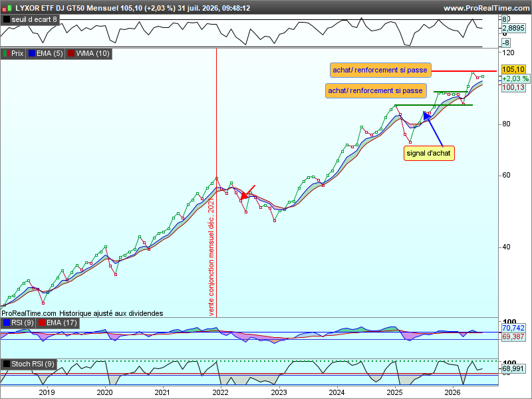Viewport: 532px width, 399px height.
Task: Click the 2023 label on time axis
Action: [x=279, y=393]
